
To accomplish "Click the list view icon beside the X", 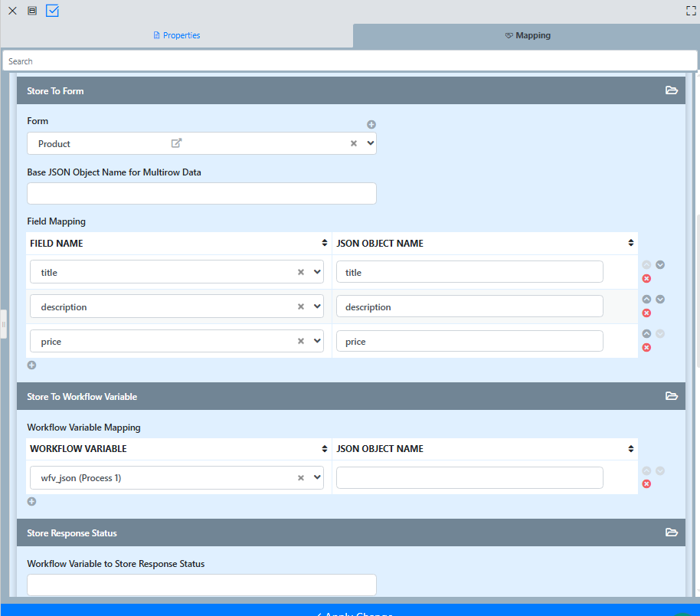I will (x=32, y=11).
